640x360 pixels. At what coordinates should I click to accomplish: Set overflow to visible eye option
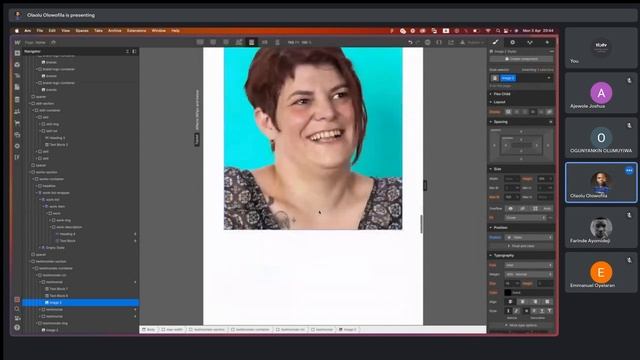click(510, 209)
